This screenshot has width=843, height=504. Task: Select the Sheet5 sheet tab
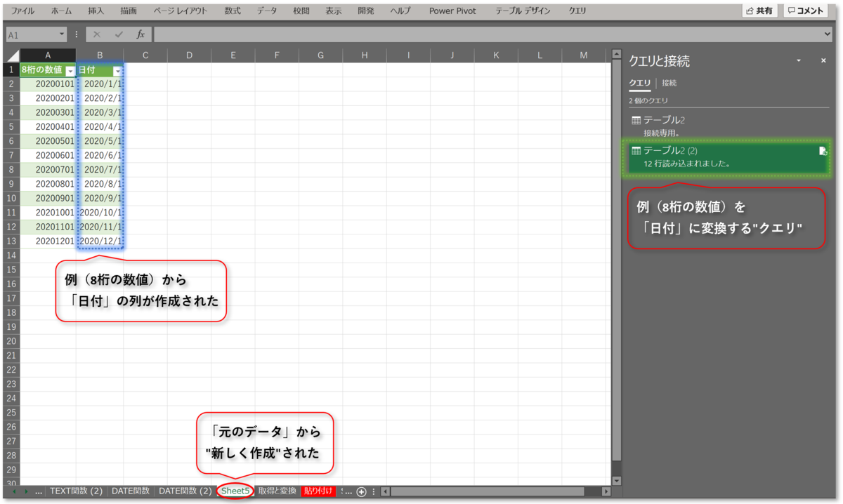click(235, 491)
